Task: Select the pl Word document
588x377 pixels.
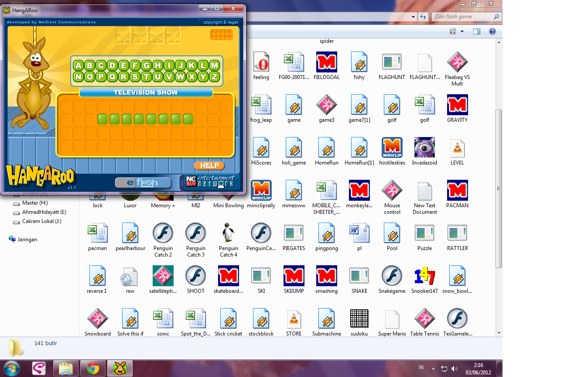Action: click(x=359, y=237)
